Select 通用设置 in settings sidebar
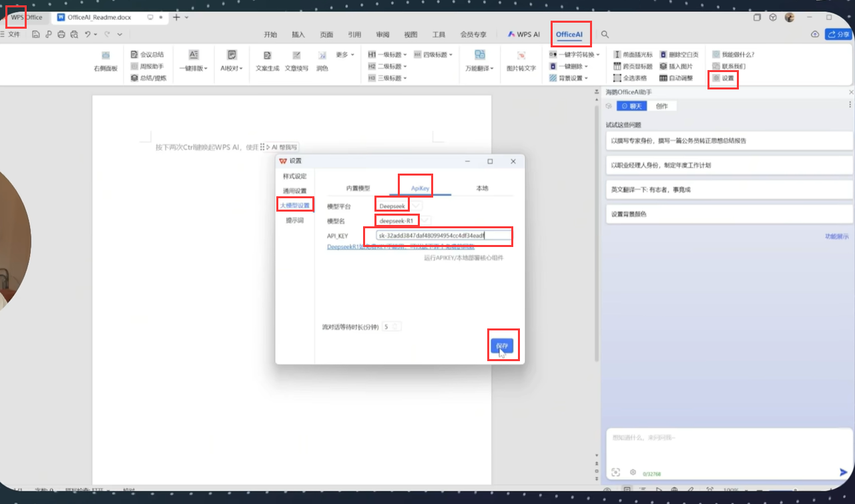855x504 pixels. click(294, 191)
